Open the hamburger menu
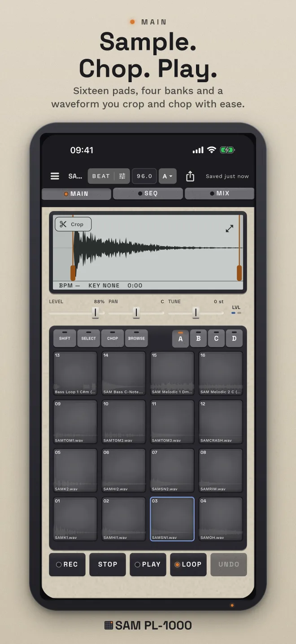 click(55, 176)
